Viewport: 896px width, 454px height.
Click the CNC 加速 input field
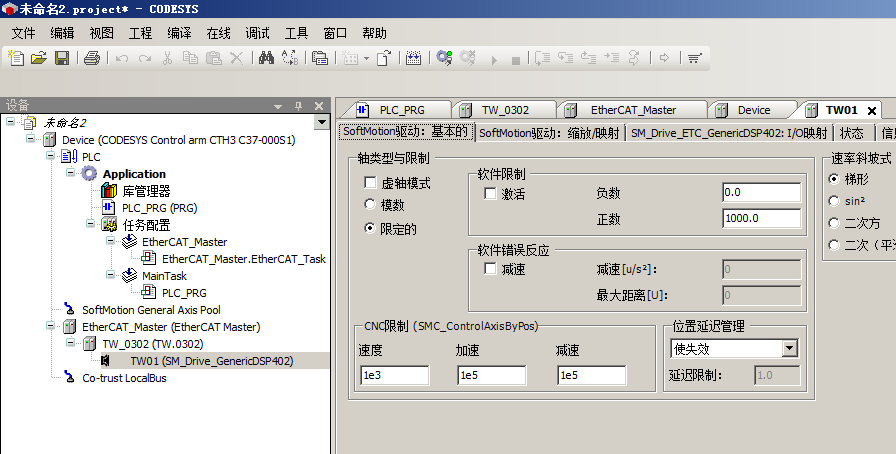click(491, 375)
